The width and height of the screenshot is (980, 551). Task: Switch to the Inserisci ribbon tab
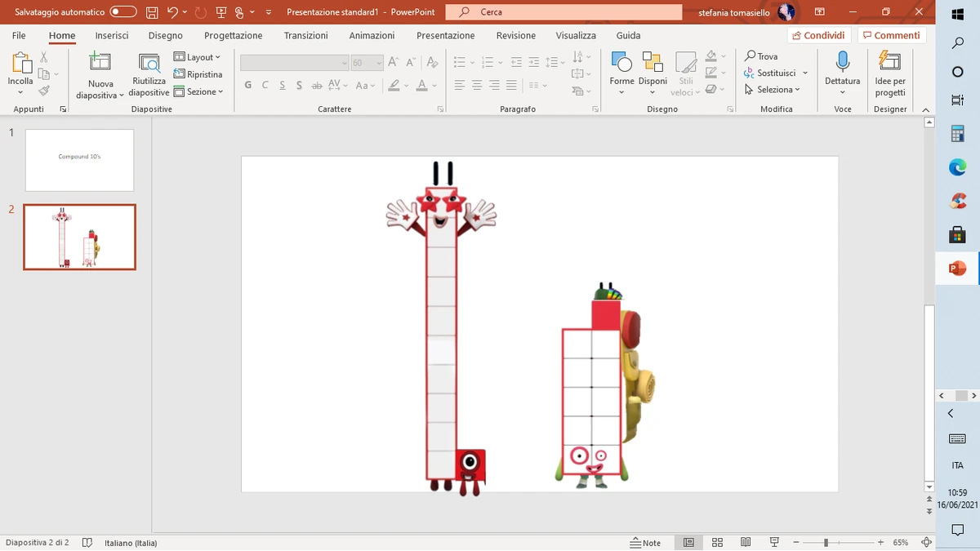pyautogui.click(x=111, y=35)
